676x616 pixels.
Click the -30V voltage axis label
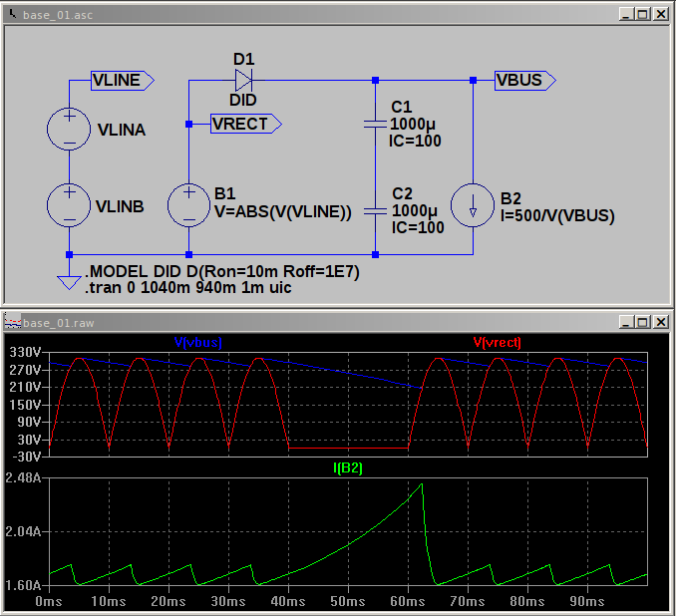pos(26,457)
